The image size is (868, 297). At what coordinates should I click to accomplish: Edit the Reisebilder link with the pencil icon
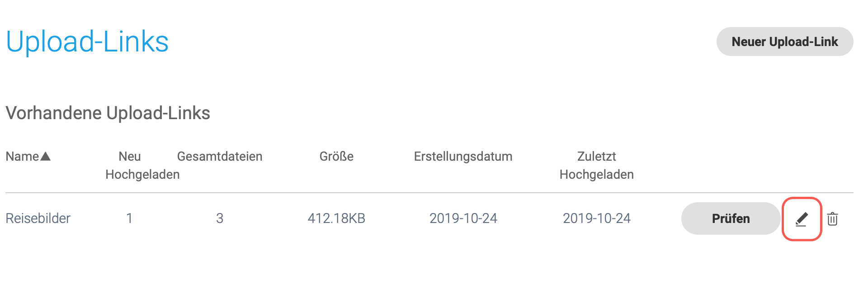pos(802,219)
